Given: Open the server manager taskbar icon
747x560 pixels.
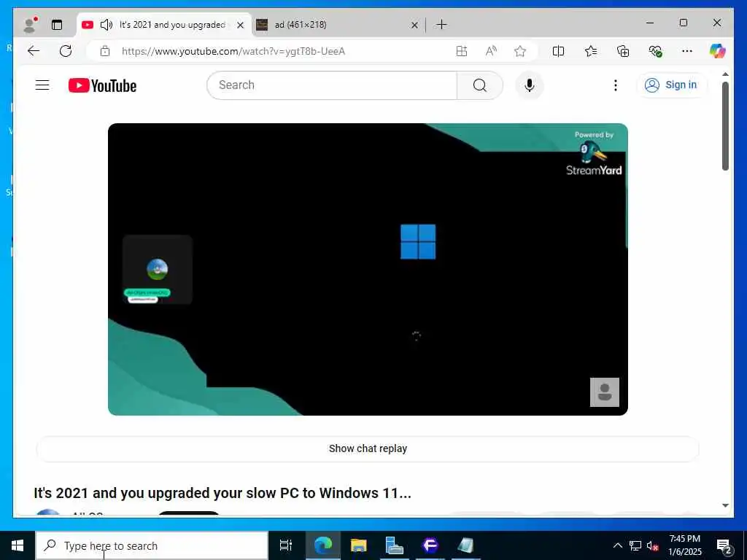Looking at the screenshot, I should 394,545.
